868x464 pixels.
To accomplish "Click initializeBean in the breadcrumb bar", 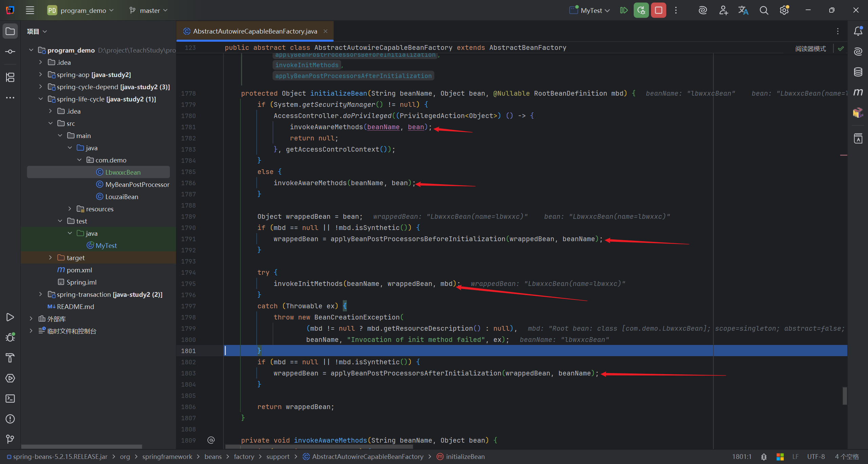I will tap(465, 457).
